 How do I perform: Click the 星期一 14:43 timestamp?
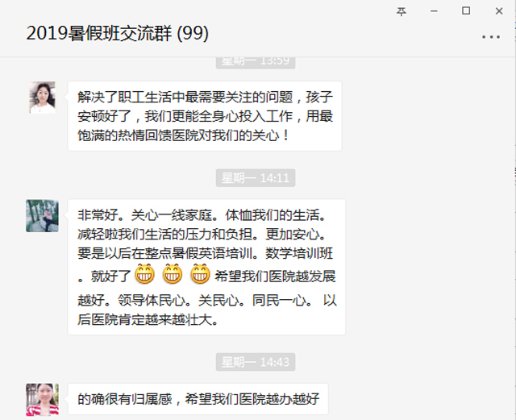[256, 362]
